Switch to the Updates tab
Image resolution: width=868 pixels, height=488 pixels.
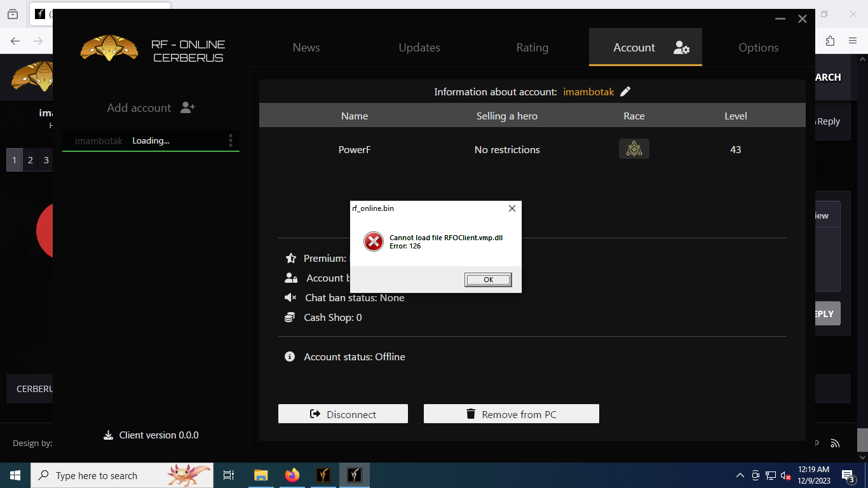(419, 48)
